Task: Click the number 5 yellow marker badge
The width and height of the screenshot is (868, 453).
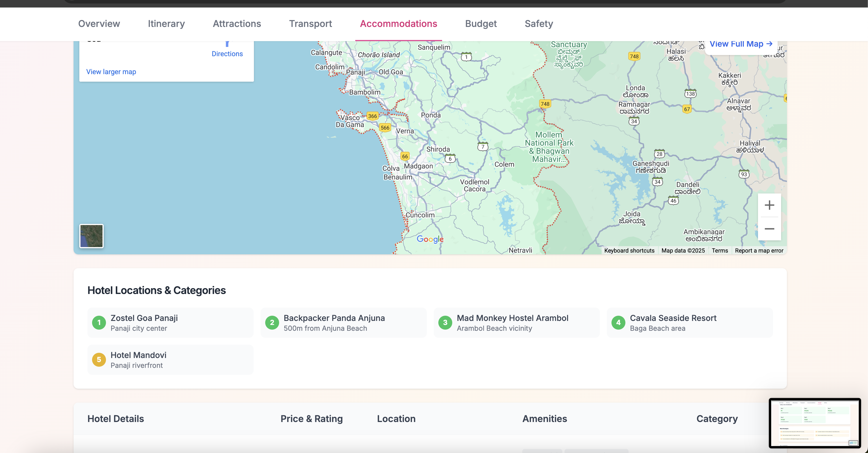Action: click(x=99, y=360)
